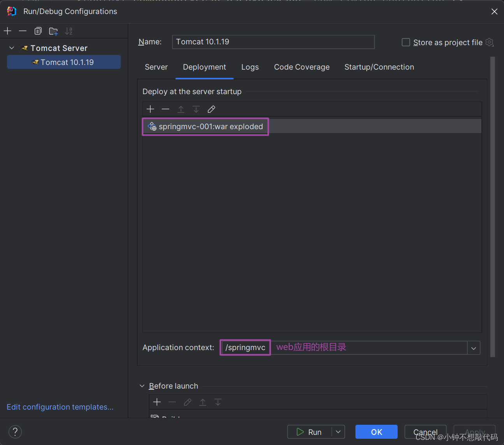Click the war exploded artifact icon
This screenshot has width=504, height=445.
[x=152, y=126]
